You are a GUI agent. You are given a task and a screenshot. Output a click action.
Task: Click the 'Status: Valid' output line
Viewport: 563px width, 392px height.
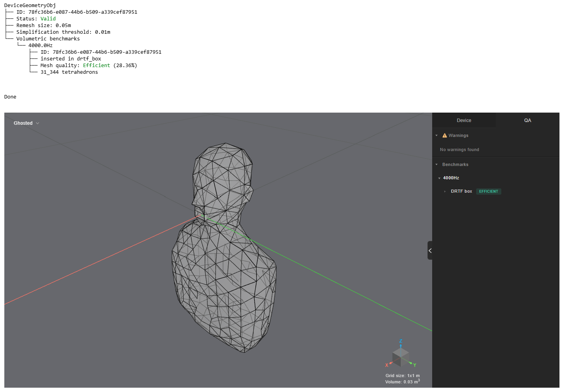36,18
